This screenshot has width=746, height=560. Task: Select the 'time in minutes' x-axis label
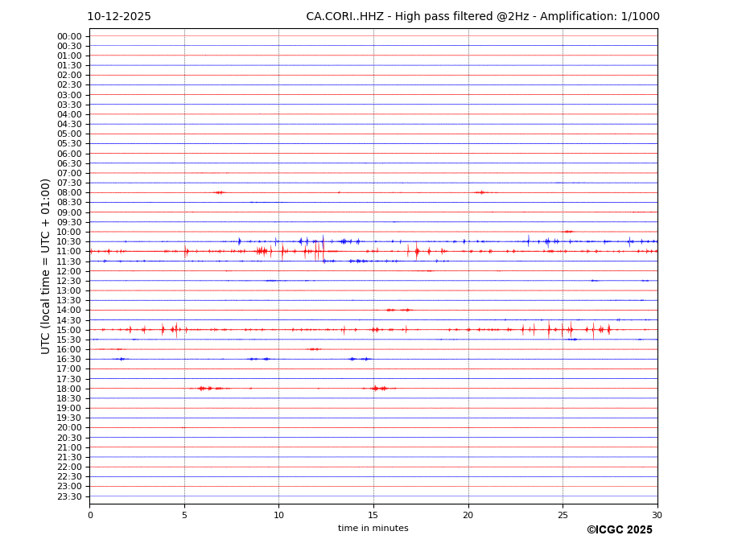373,529
